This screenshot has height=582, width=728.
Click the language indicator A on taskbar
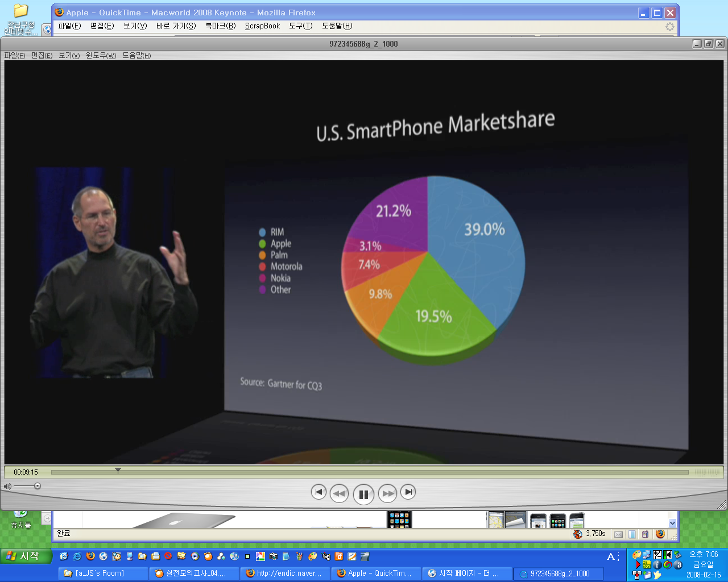tap(611, 556)
